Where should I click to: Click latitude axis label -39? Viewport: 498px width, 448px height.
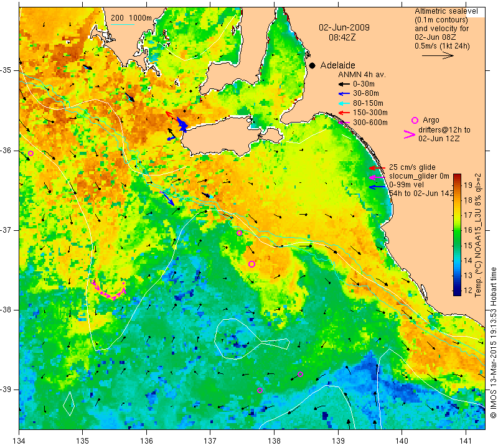(x=6, y=390)
